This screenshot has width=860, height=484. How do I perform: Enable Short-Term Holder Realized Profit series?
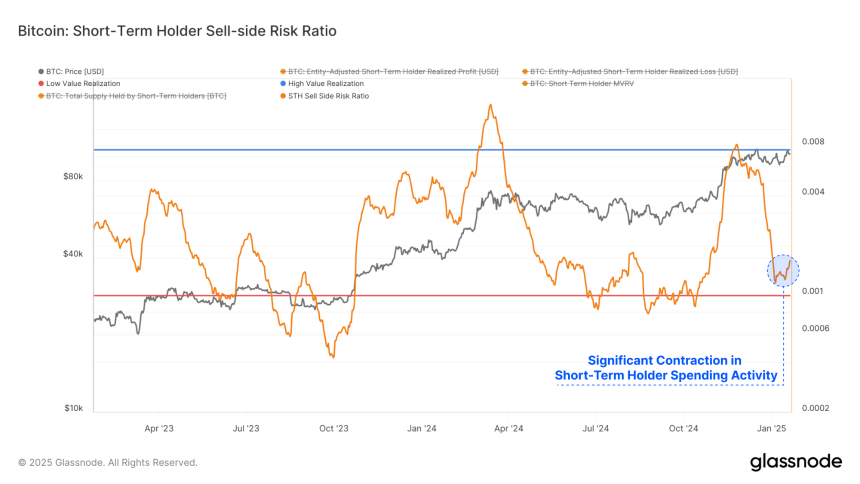coord(389,71)
